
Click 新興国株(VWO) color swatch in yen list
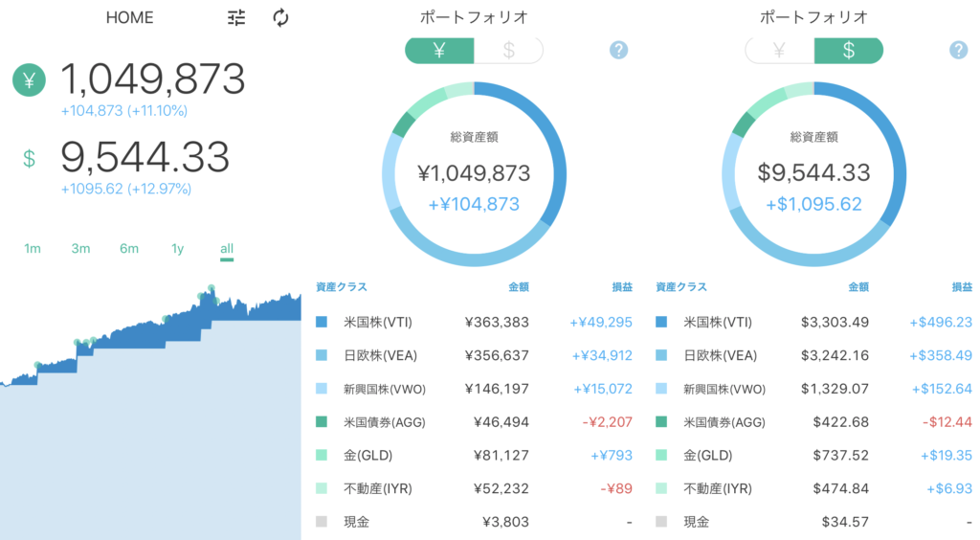[322, 388]
